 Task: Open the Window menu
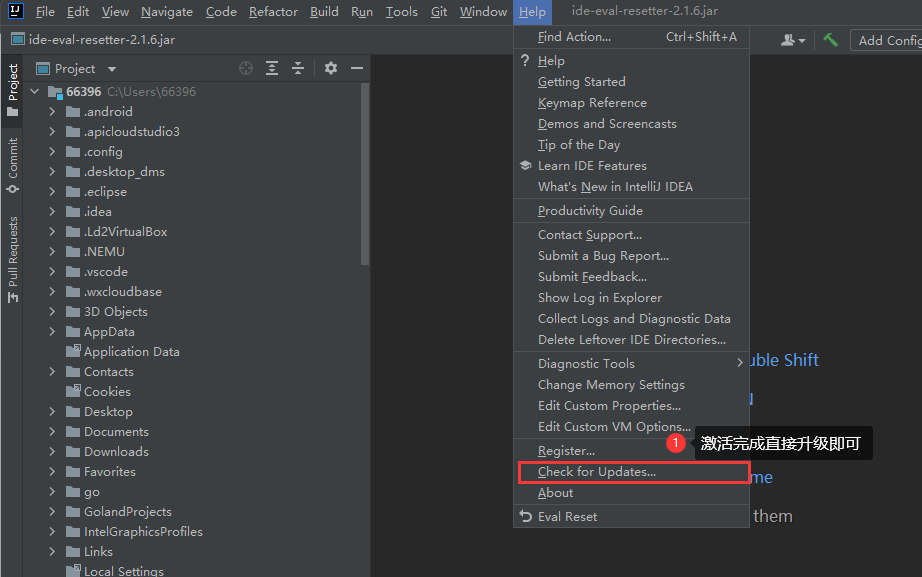[483, 12]
